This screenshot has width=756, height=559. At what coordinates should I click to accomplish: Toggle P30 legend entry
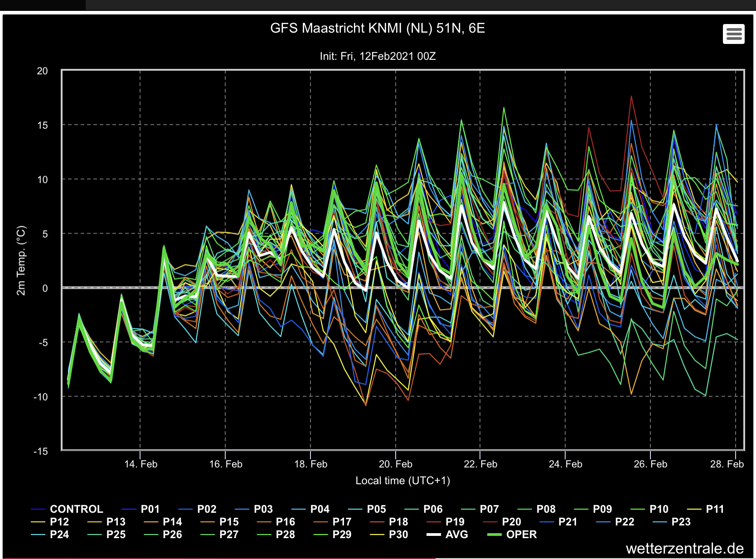[x=398, y=535]
